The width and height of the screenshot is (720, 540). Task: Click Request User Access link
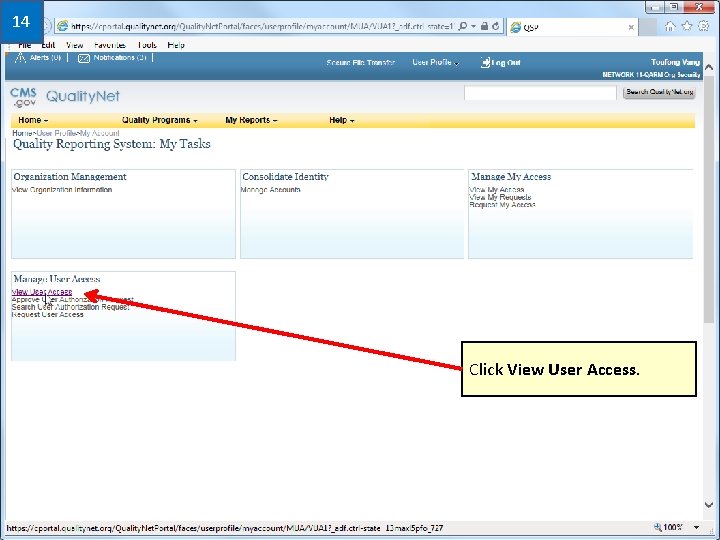pos(48,315)
